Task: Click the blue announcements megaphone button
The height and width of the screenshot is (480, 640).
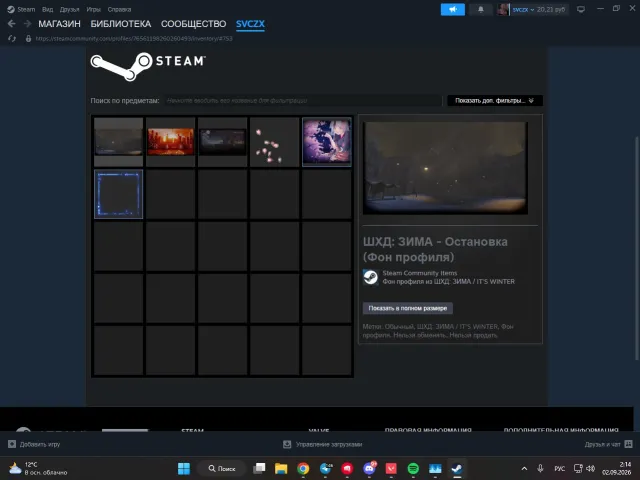Action: [x=453, y=9]
